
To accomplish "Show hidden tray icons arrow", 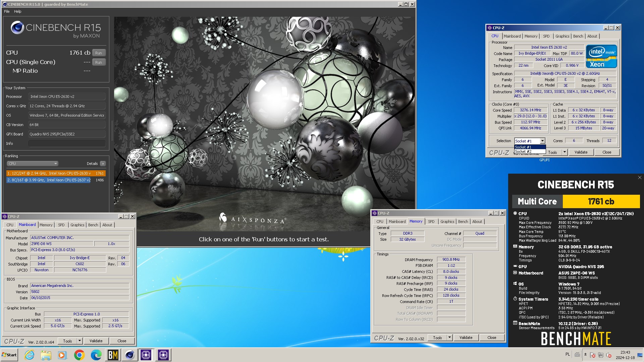I will 585,355.
